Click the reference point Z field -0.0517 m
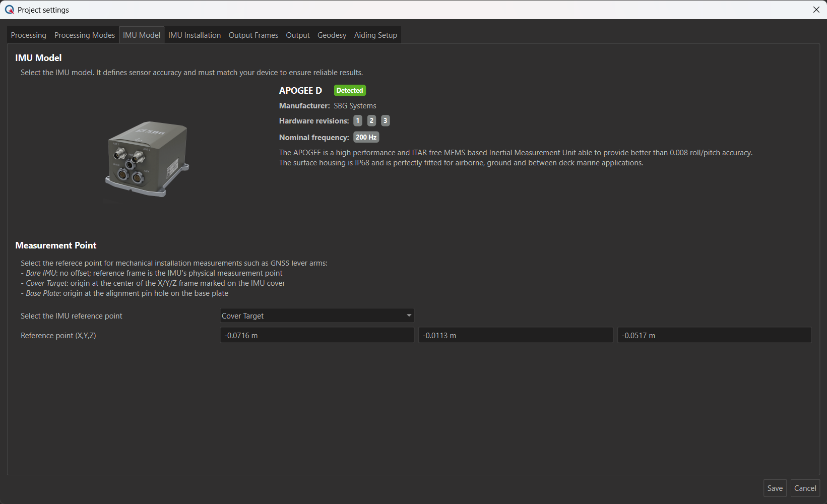 (714, 336)
